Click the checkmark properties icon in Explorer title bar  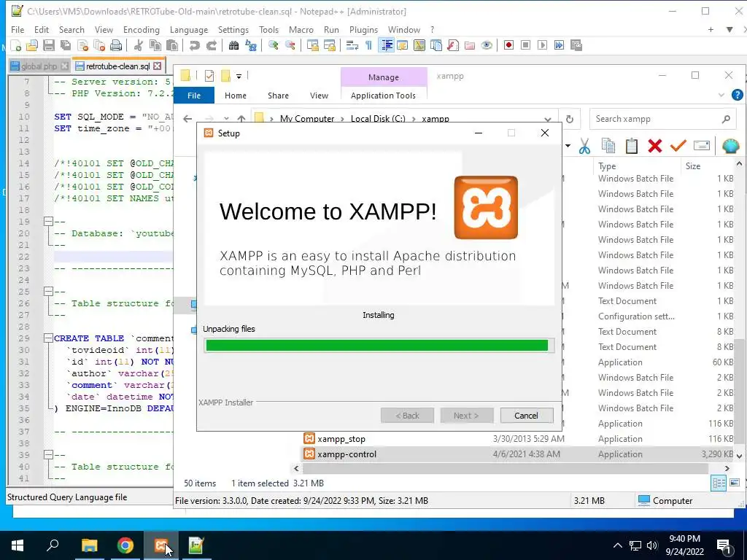209,75
